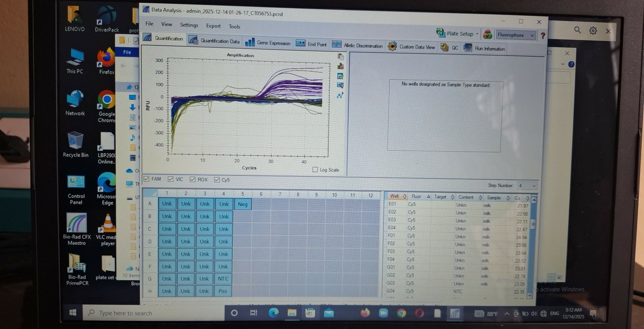The image size is (644, 329).
Task: Sort results by the Cq column header
Action: [518, 198]
